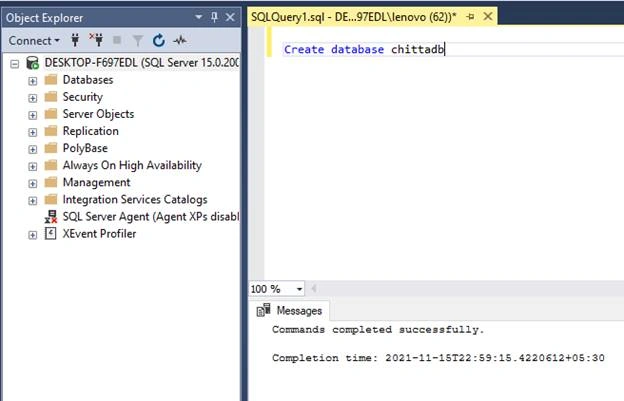Viewport: 624px width, 401px height.
Task: Select the XEvent Profiler tree item
Action: click(x=99, y=234)
